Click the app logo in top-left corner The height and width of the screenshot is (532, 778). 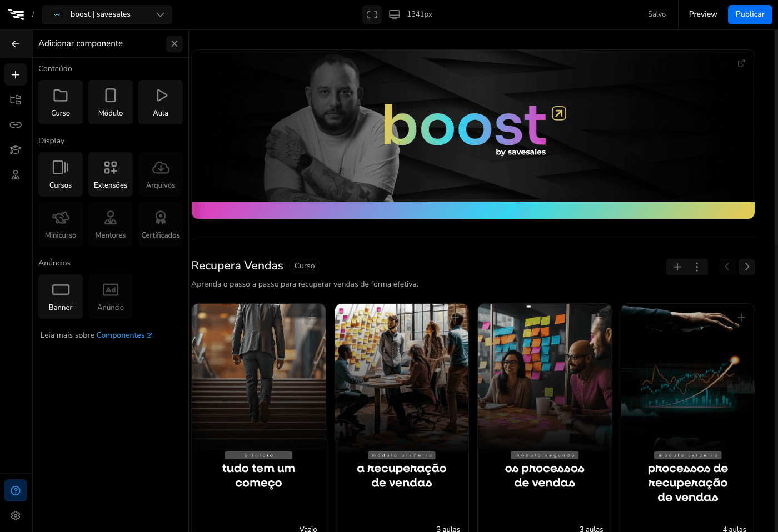(x=16, y=14)
